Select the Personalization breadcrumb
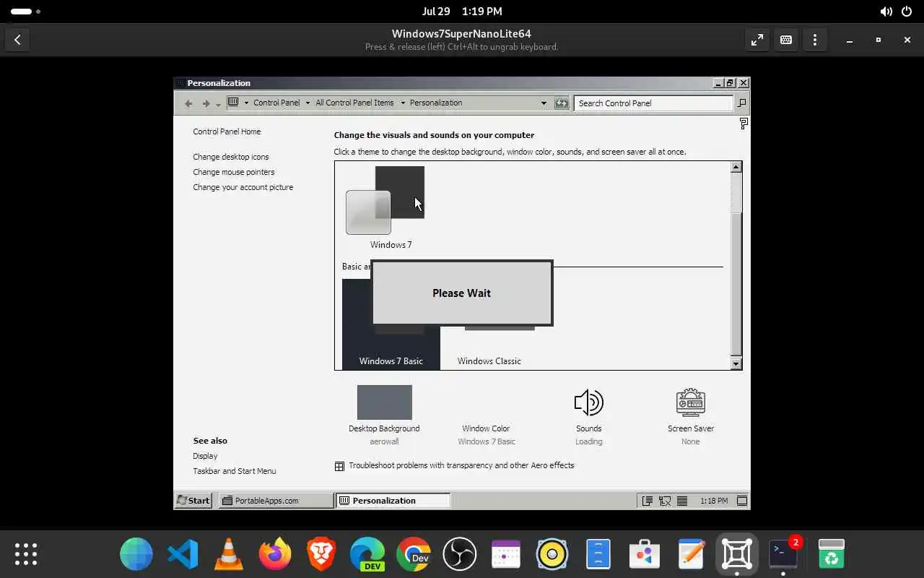Image resolution: width=924 pixels, height=578 pixels. tap(436, 103)
